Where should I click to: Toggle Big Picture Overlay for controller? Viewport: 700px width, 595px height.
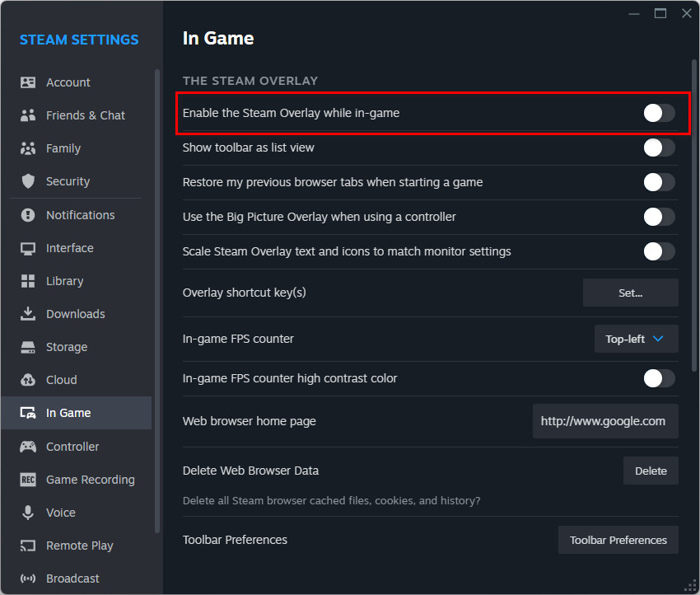click(659, 217)
